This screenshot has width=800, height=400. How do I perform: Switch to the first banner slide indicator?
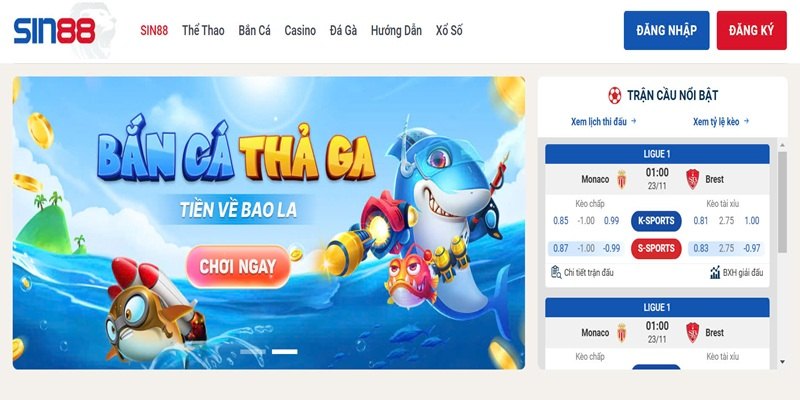tap(253, 352)
